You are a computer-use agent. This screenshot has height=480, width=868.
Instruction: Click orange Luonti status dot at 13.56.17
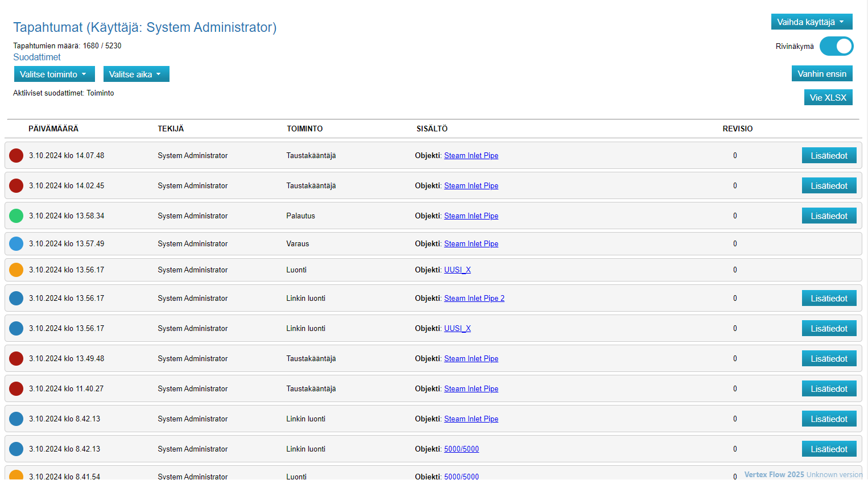click(x=16, y=270)
